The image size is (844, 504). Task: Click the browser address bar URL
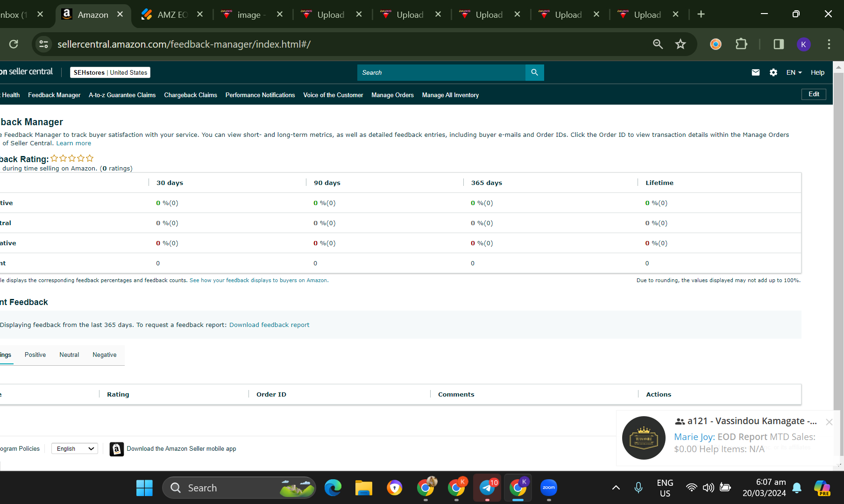[x=184, y=44]
